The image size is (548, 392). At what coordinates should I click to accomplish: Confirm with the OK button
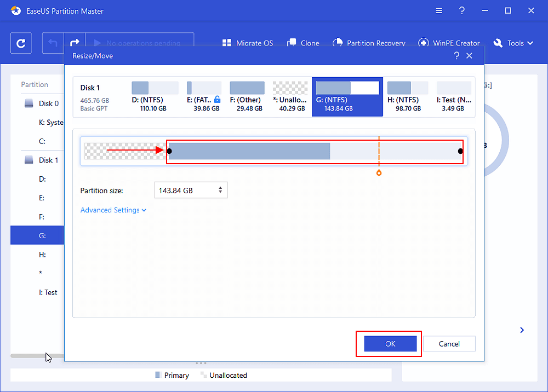[390, 344]
